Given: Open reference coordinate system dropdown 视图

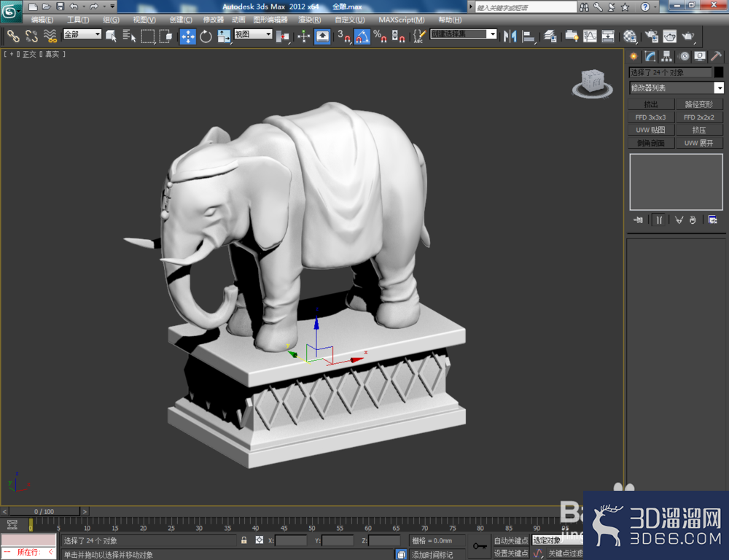Looking at the screenshot, I should (254, 34).
